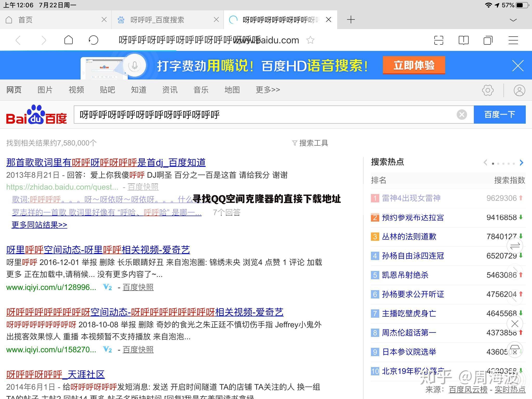
Task: Select the 知道 search category
Action: tap(138, 90)
